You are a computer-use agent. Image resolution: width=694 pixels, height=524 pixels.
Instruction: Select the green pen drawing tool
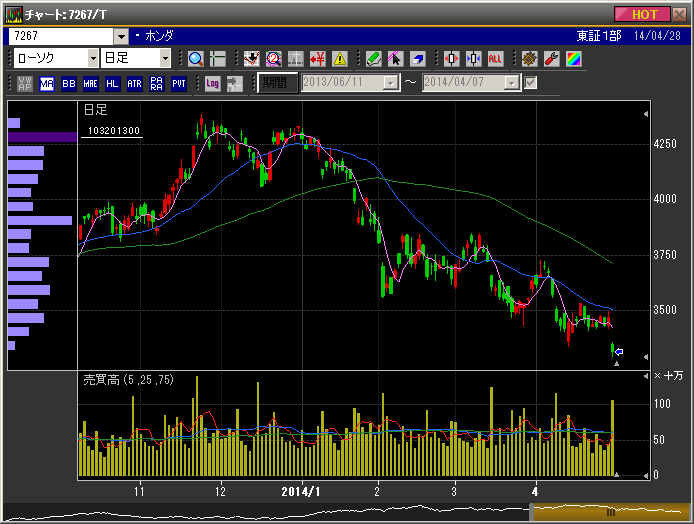pos(373,59)
